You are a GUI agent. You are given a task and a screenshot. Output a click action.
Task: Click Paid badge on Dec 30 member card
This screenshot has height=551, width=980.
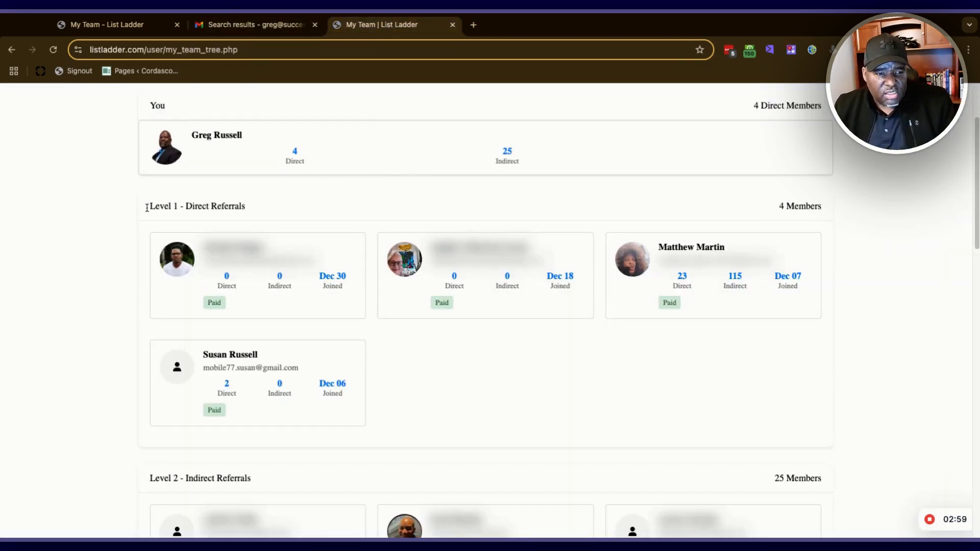214,303
